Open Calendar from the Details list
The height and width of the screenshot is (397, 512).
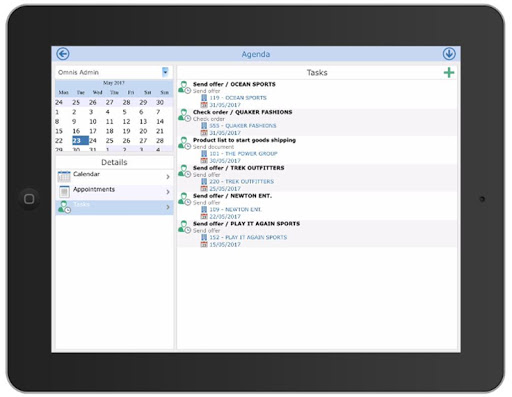click(114, 177)
